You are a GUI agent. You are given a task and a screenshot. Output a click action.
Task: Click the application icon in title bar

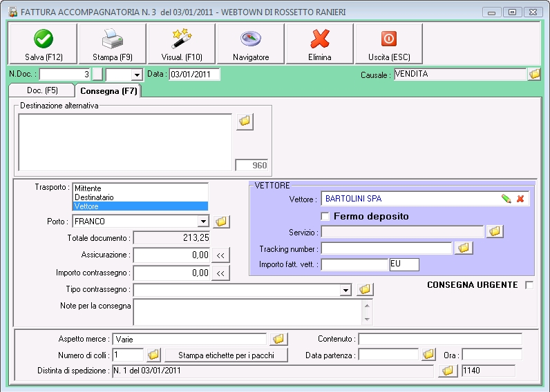[12, 12]
